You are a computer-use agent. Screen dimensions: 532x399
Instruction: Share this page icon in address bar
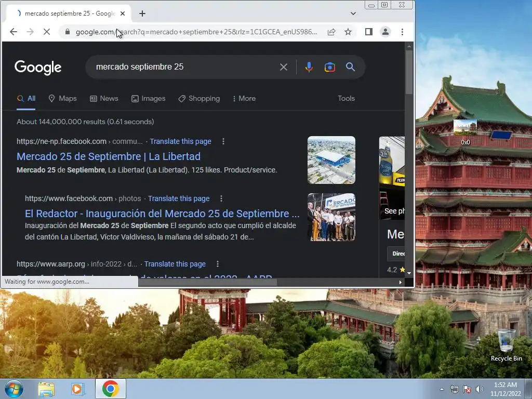click(331, 32)
